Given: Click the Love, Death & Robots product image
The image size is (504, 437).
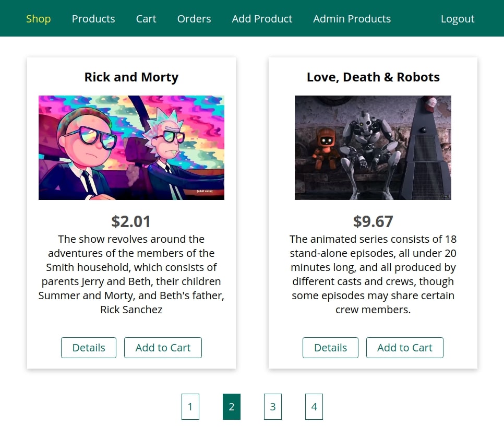Looking at the screenshot, I should coord(373,148).
